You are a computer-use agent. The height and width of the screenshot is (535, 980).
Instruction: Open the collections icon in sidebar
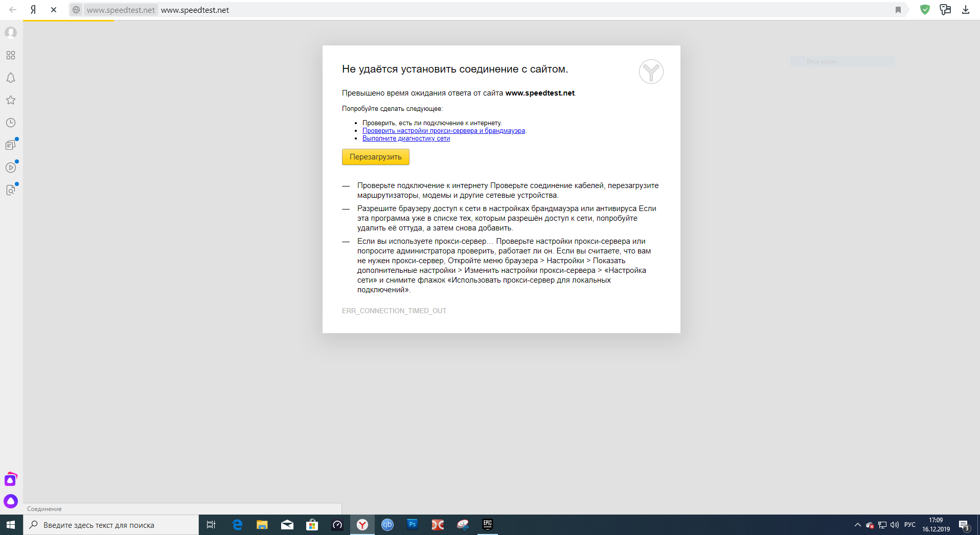[11, 145]
